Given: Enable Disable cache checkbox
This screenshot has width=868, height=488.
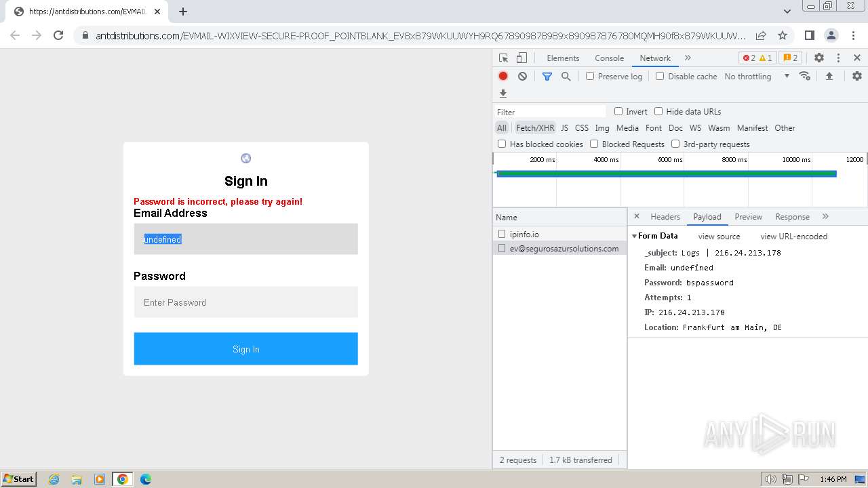Looking at the screenshot, I should 660,76.
